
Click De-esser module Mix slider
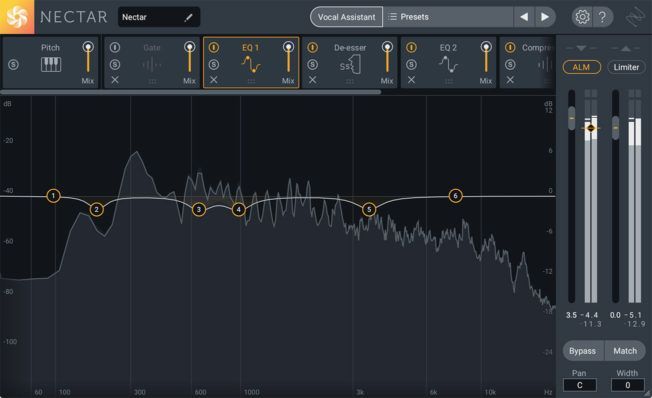(x=387, y=58)
